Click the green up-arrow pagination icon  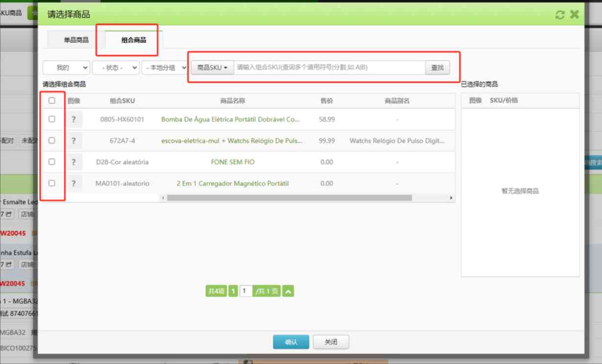[x=289, y=292]
